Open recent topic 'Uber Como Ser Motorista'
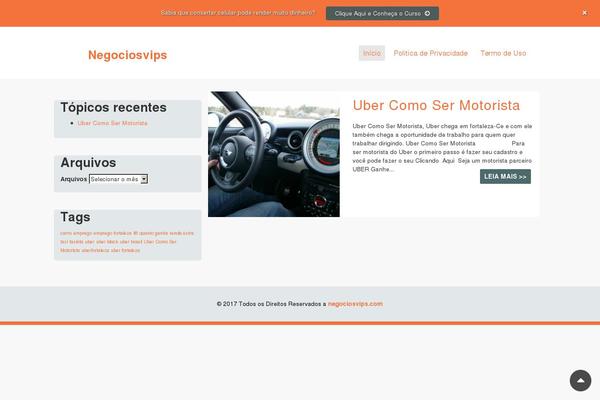Image resolution: width=600 pixels, height=400 pixels. [112, 123]
